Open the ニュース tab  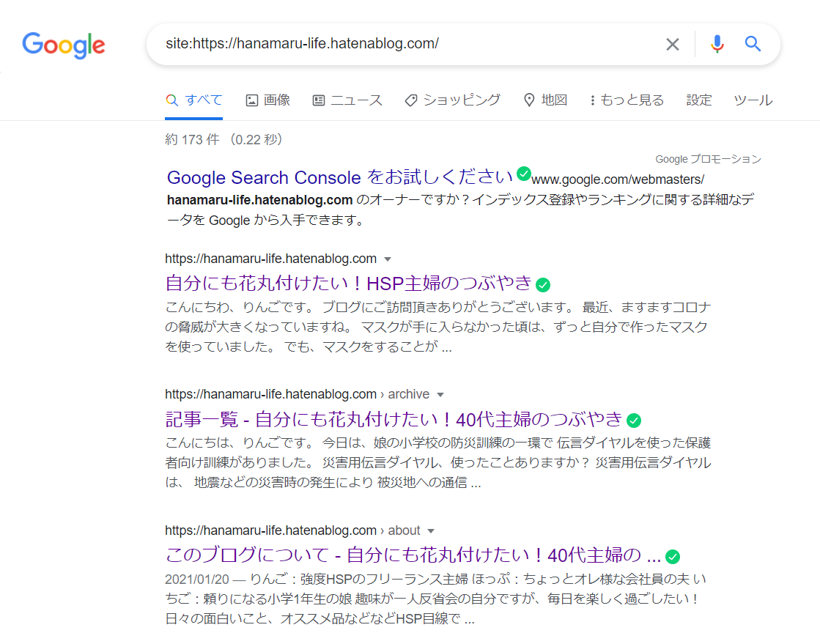(x=348, y=100)
